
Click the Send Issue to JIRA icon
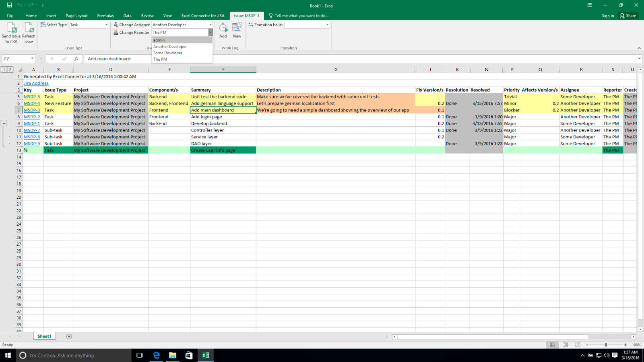point(11,28)
